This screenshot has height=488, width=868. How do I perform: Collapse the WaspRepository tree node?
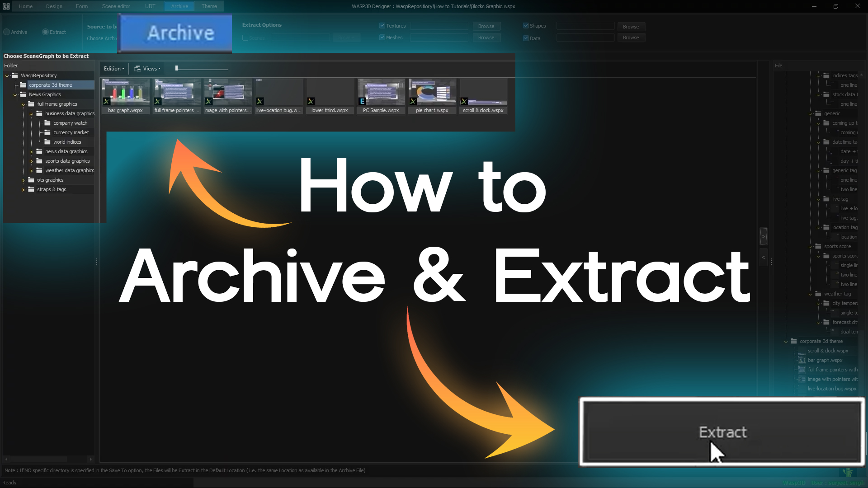[x=7, y=76]
